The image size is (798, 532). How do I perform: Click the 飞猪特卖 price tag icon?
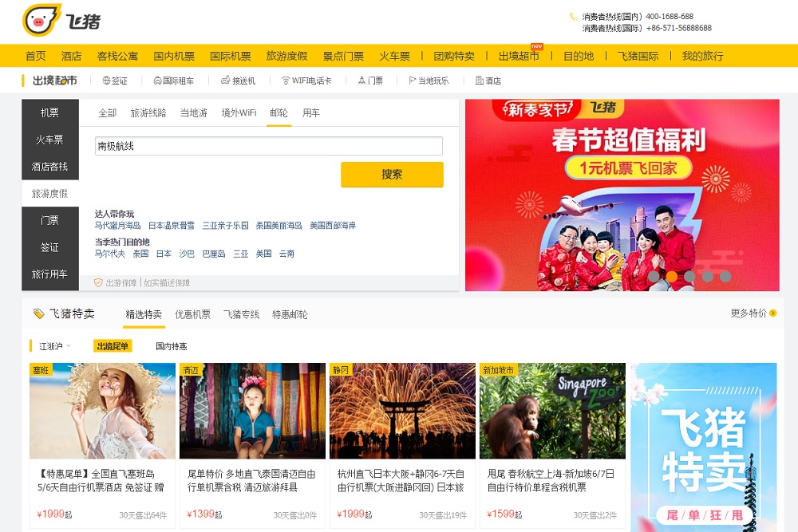tap(38, 313)
